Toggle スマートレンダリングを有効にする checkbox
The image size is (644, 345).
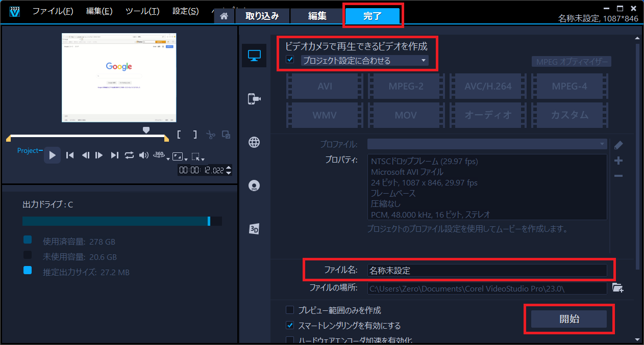pyautogui.click(x=290, y=325)
